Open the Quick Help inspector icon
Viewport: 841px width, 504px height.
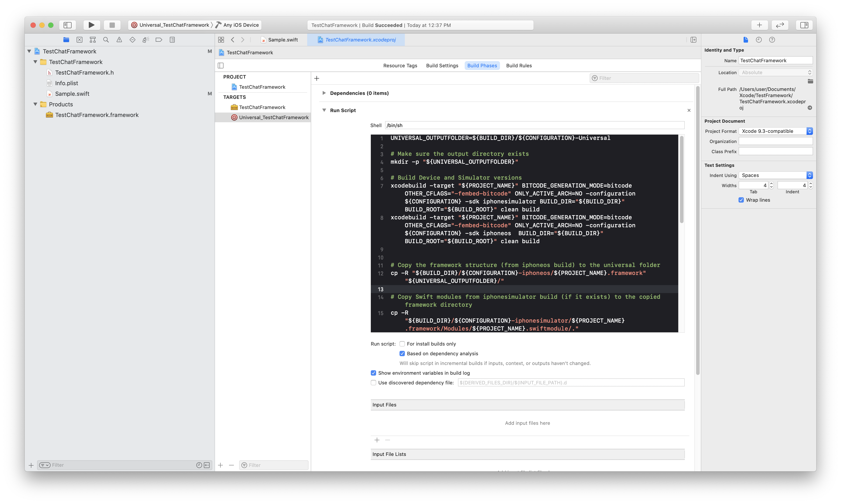pyautogui.click(x=772, y=40)
